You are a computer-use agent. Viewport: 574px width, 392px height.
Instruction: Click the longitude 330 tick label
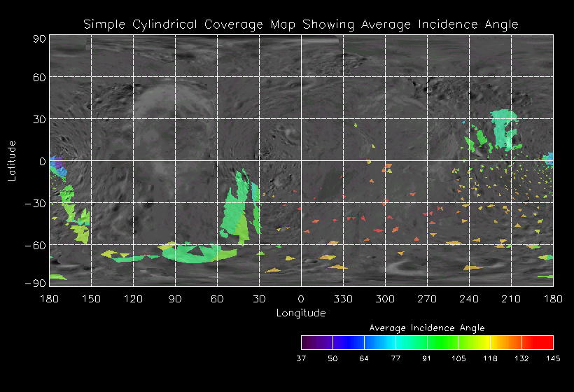[x=343, y=299]
